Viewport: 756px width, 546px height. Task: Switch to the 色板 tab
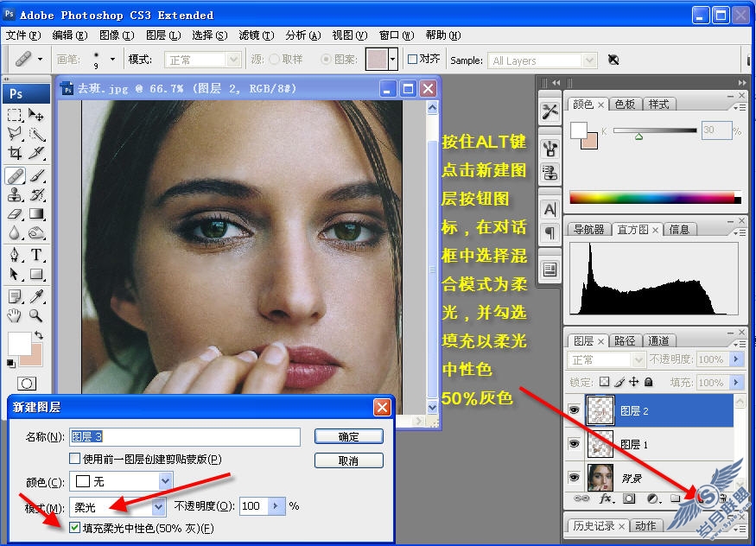[x=626, y=104]
